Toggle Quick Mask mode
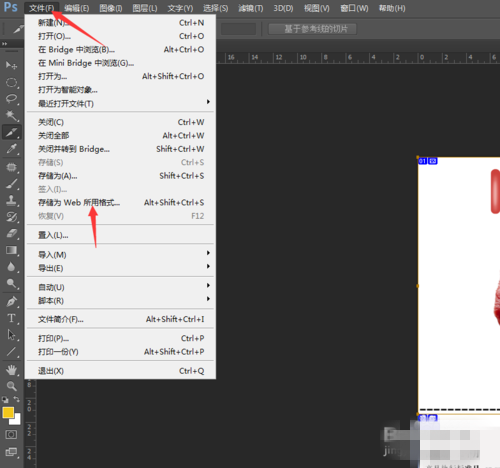 click(11, 435)
